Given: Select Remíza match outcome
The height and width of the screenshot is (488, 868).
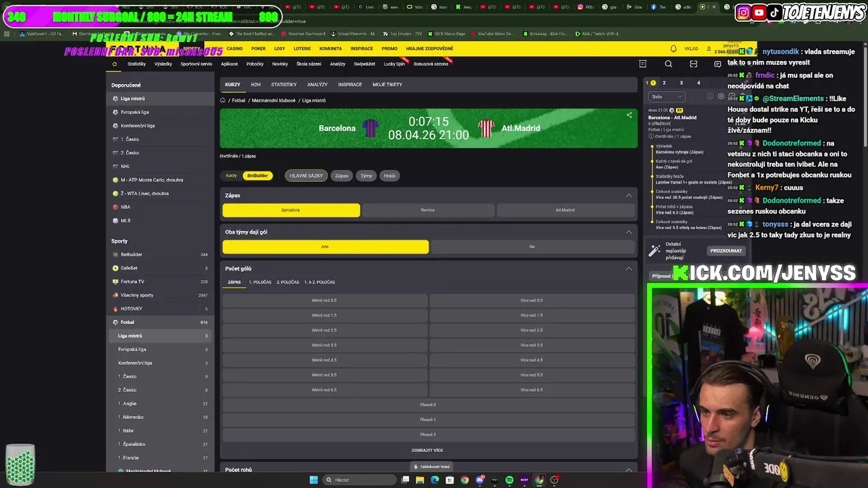Looking at the screenshot, I should [428, 210].
